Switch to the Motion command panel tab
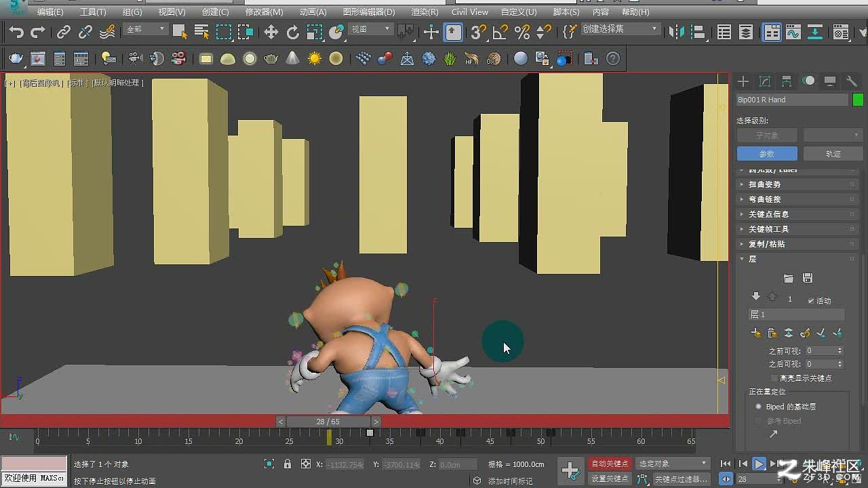Image resolution: width=868 pixels, height=488 pixels. click(x=808, y=81)
